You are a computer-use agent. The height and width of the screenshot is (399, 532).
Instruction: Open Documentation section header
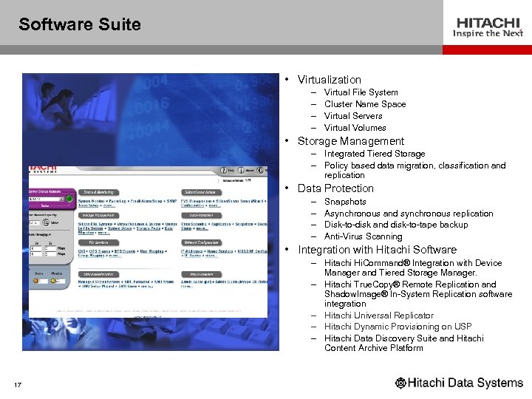[201, 274]
